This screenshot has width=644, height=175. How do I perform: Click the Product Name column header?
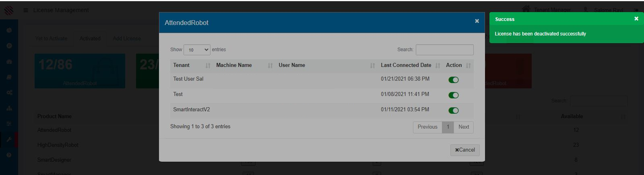54,117
